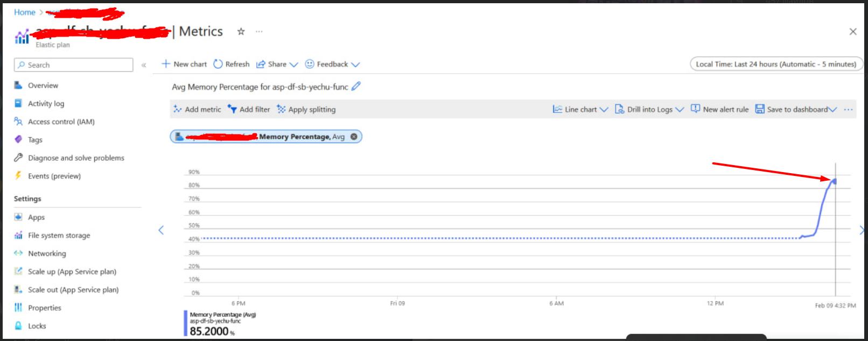The image size is (868, 341).
Task: Close the Metrics blade
Action: click(x=853, y=32)
